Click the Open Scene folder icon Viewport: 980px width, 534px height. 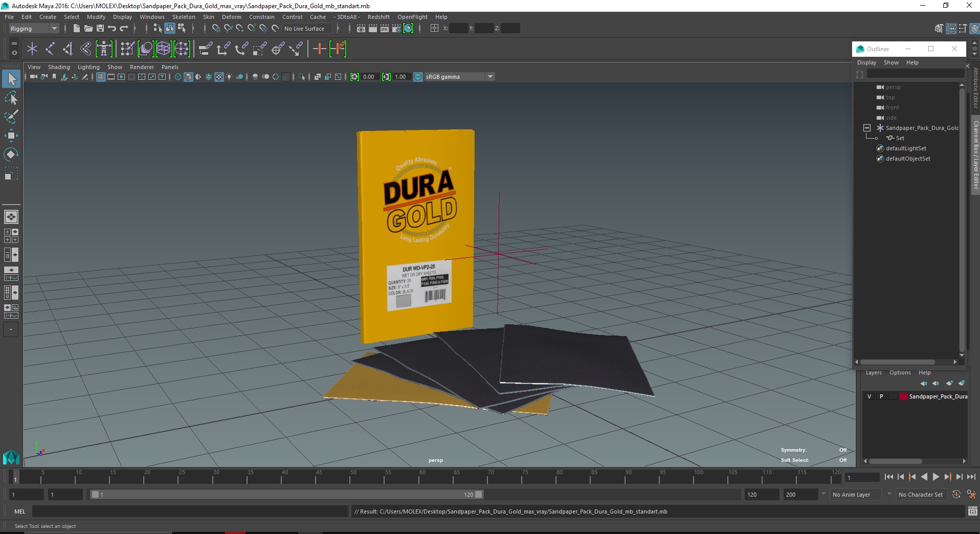(x=88, y=29)
